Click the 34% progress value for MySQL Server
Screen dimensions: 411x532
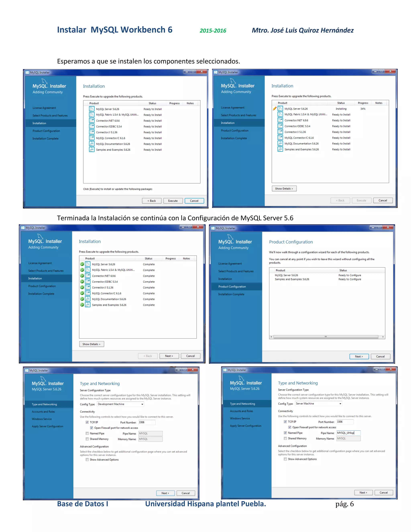click(x=363, y=109)
